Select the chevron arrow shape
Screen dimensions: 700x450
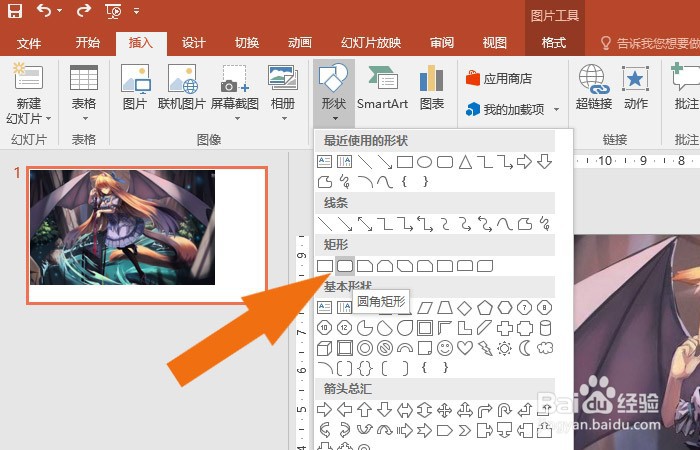(x=465, y=430)
